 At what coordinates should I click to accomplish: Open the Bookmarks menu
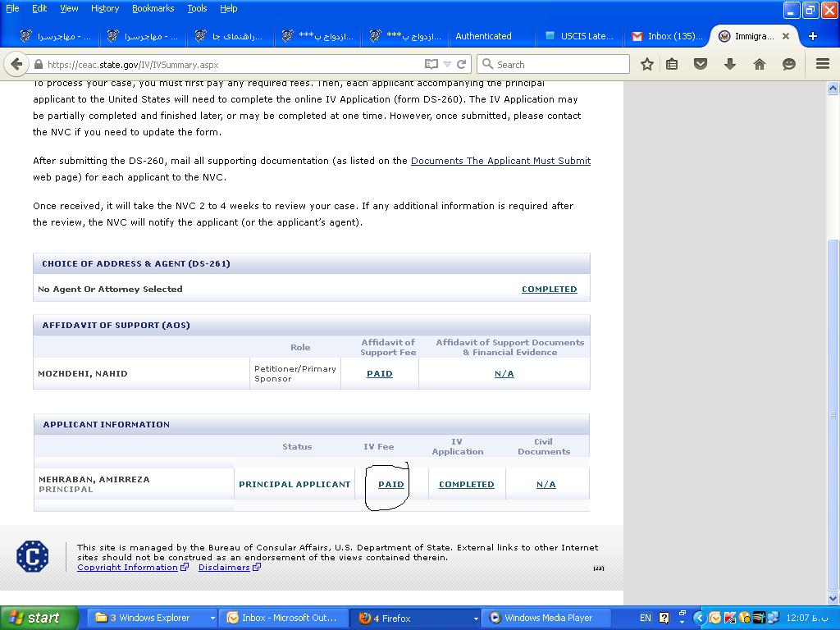153,8
